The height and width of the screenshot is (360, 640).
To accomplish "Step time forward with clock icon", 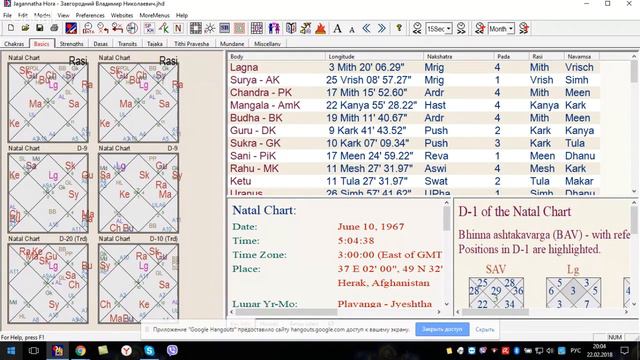I will click(x=461, y=28).
